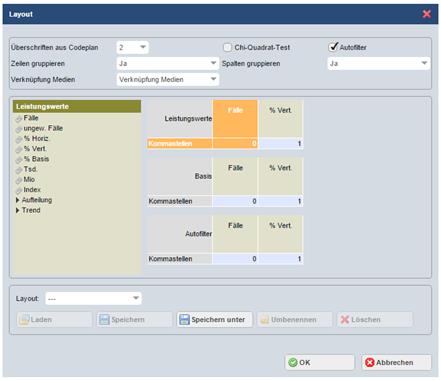Click the tag icon next to Fälle
This screenshot has width=441, height=381.
19,119
